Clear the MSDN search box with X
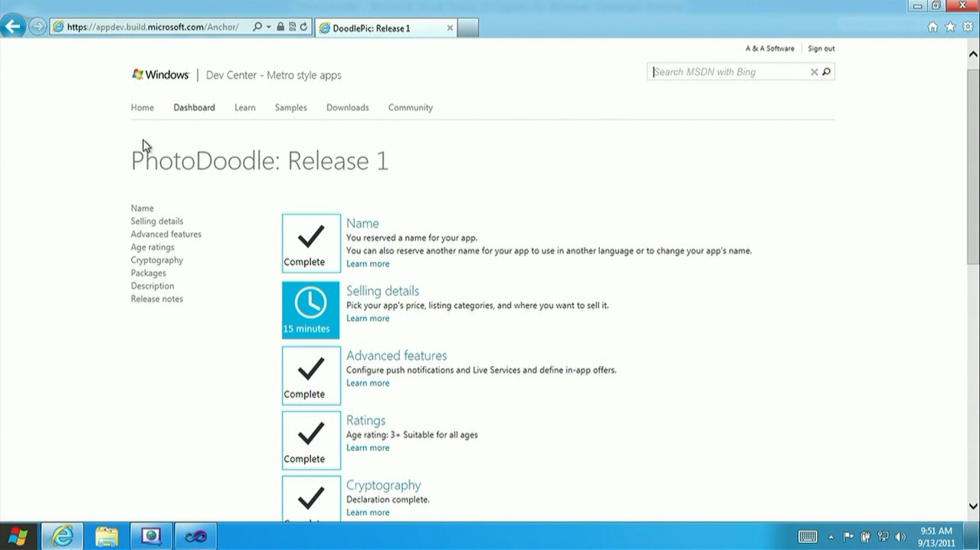The height and width of the screenshot is (550, 980). tap(814, 72)
